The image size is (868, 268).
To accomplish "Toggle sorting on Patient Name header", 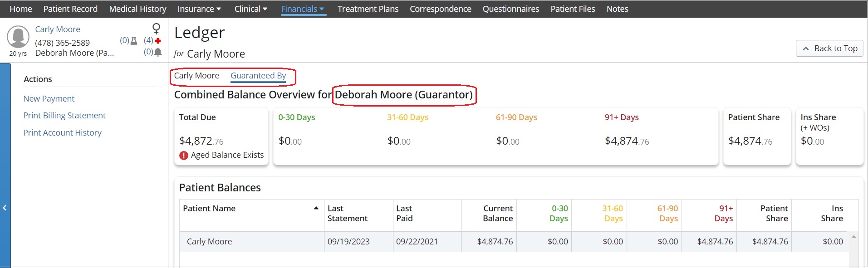I will (x=209, y=208).
